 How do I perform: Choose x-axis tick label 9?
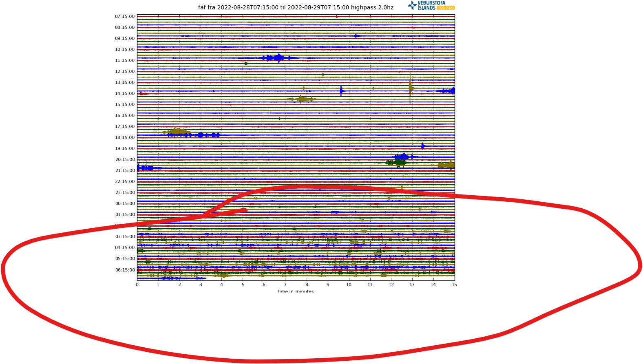tap(327, 285)
